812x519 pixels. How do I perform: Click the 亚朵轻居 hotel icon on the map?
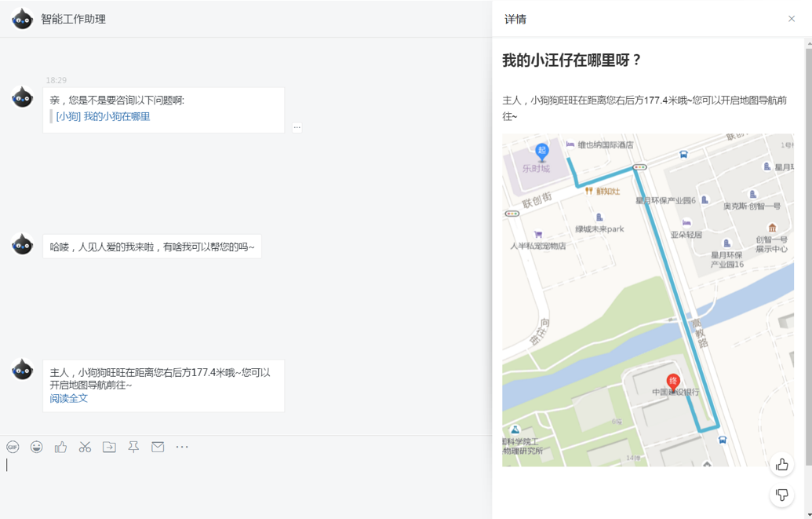686,223
